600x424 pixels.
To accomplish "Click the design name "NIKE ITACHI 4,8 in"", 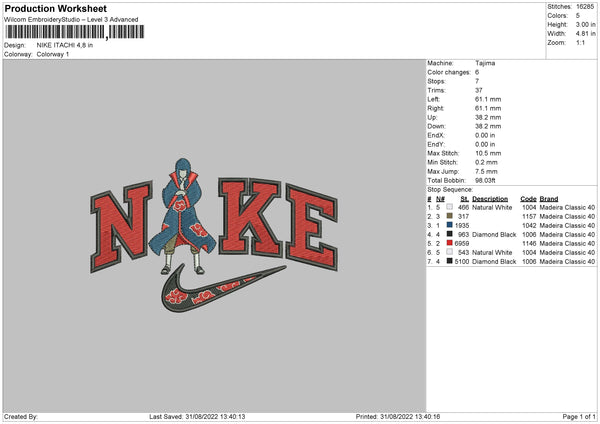I will (x=65, y=45).
